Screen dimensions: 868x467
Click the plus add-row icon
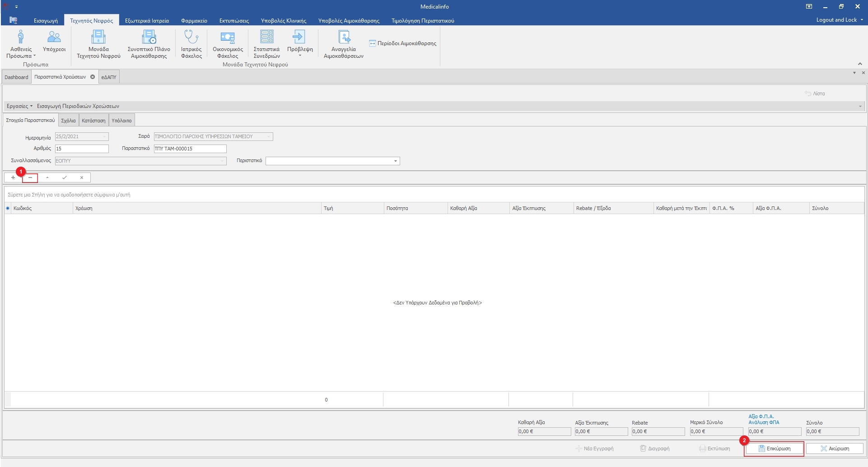13,177
